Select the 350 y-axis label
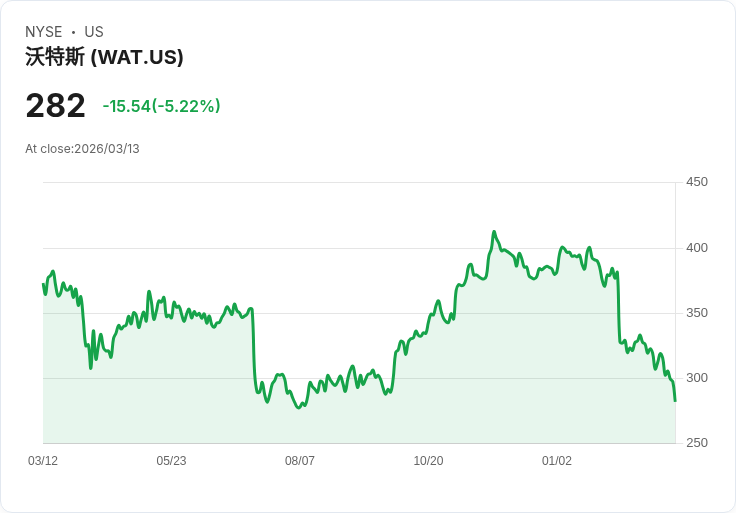The image size is (736, 513). pos(696,313)
